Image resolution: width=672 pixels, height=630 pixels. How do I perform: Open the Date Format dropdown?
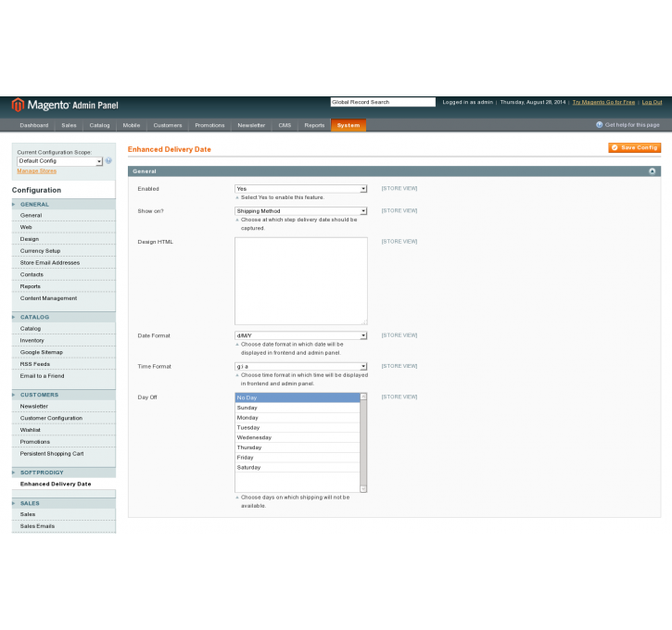[x=300, y=335]
